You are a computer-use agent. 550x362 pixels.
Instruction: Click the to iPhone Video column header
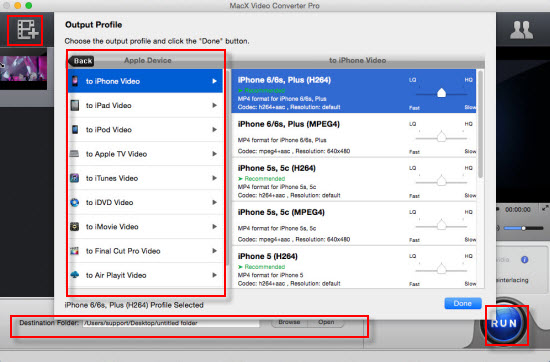(x=357, y=60)
